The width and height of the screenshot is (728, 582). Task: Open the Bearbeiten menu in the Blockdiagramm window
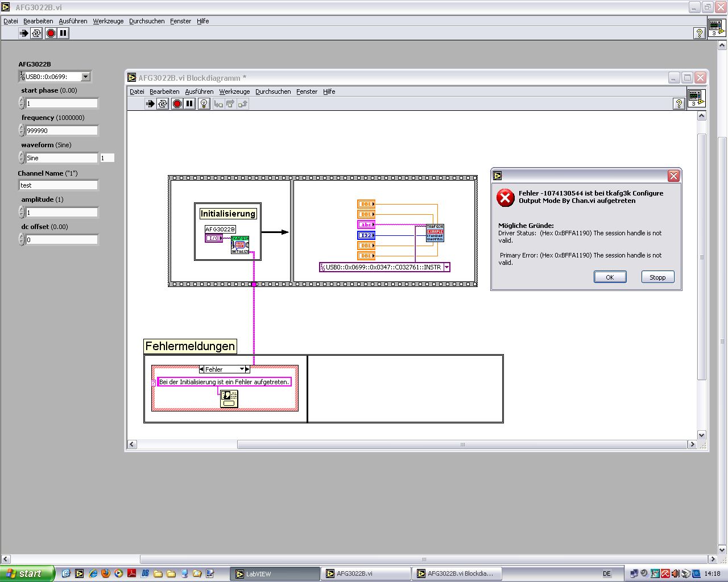(x=164, y=92)
